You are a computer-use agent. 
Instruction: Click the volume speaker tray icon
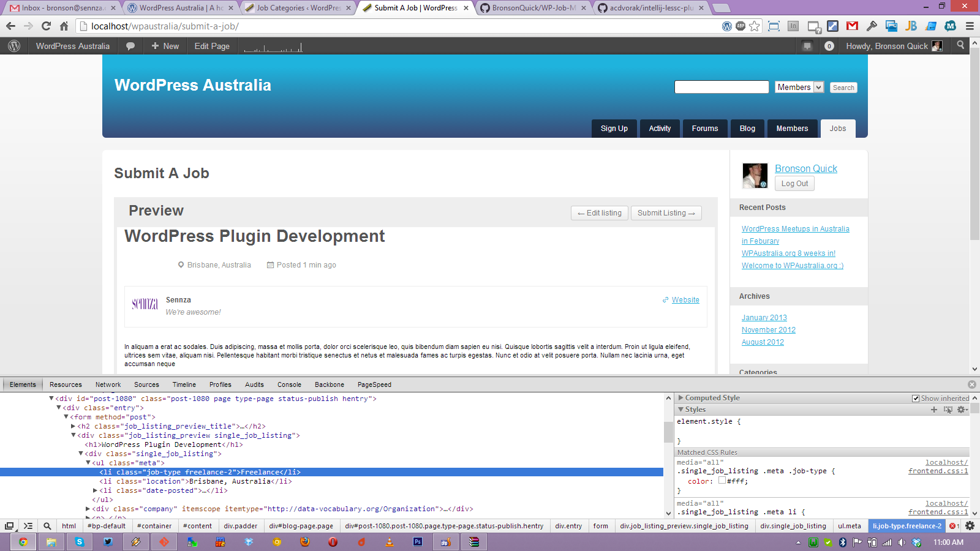pyautogui.click(x=902, y=542)
